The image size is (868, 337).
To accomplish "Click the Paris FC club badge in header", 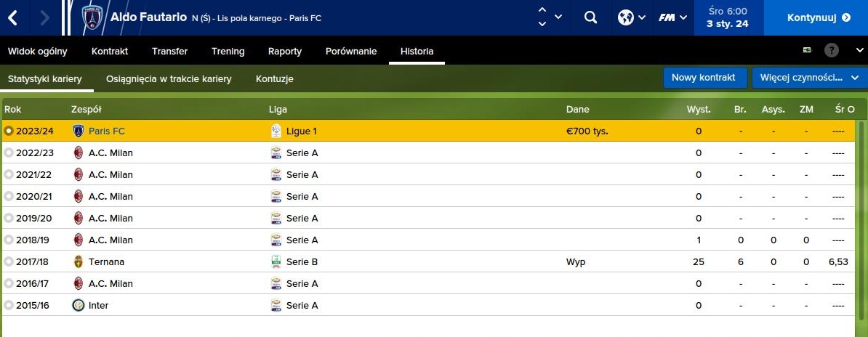I will click(92, 17).
